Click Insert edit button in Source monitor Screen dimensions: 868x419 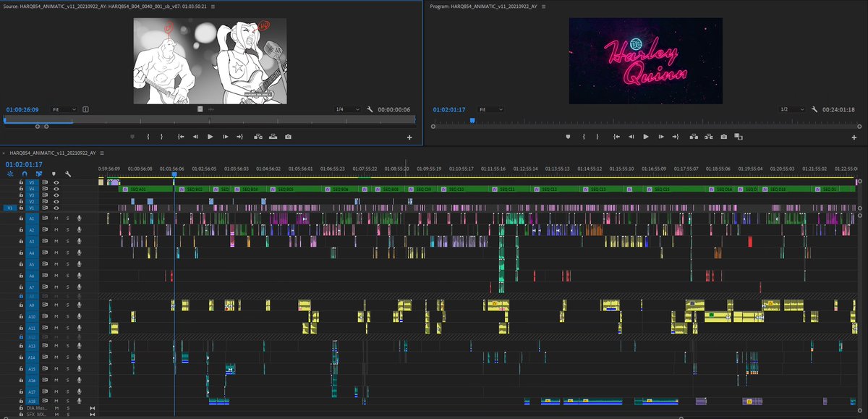258,136
